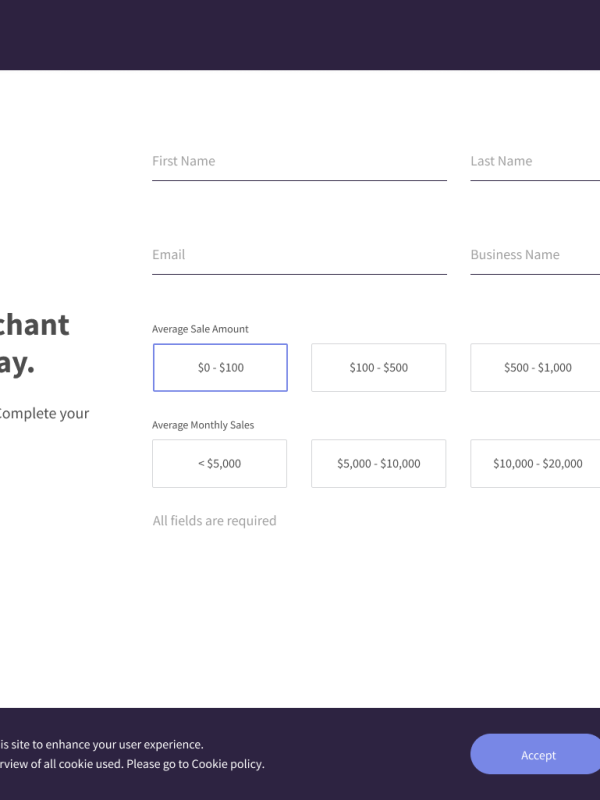Image resolution: width=600 pixels, height=800 pixels.
Task: Click the 'All fields are required' note
Action: pos(214,521)
